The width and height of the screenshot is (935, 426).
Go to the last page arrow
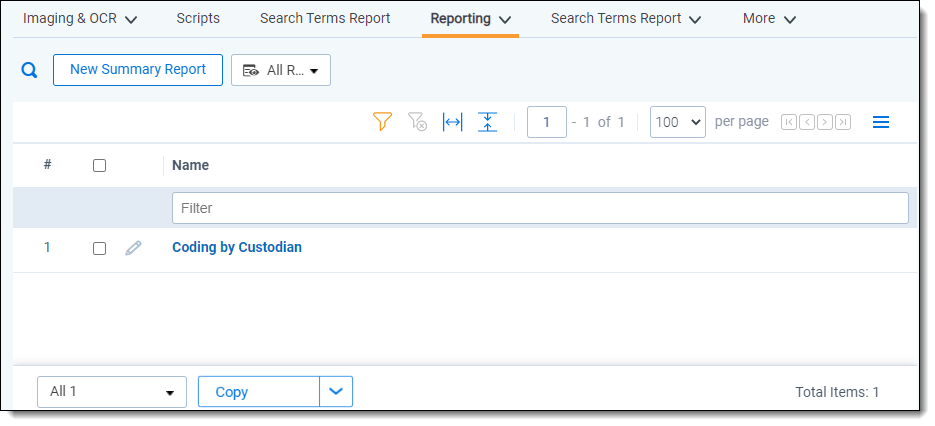(x=843, y=122)
